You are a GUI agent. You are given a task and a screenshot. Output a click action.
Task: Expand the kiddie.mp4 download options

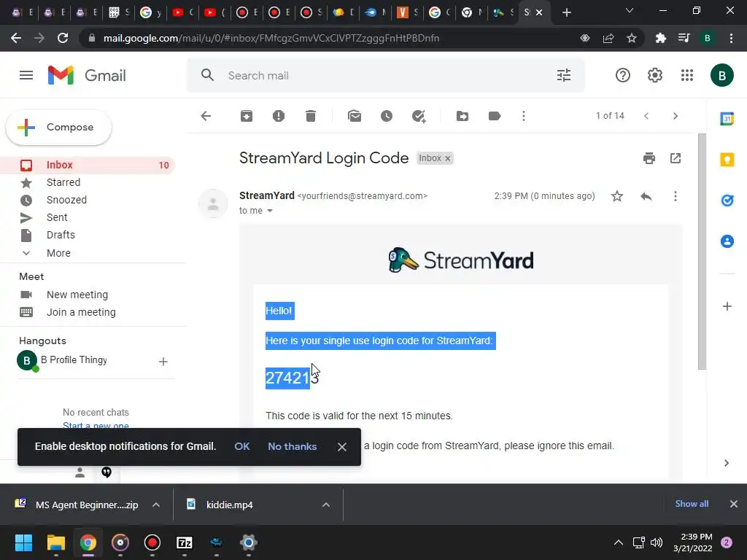coord(326,505)
